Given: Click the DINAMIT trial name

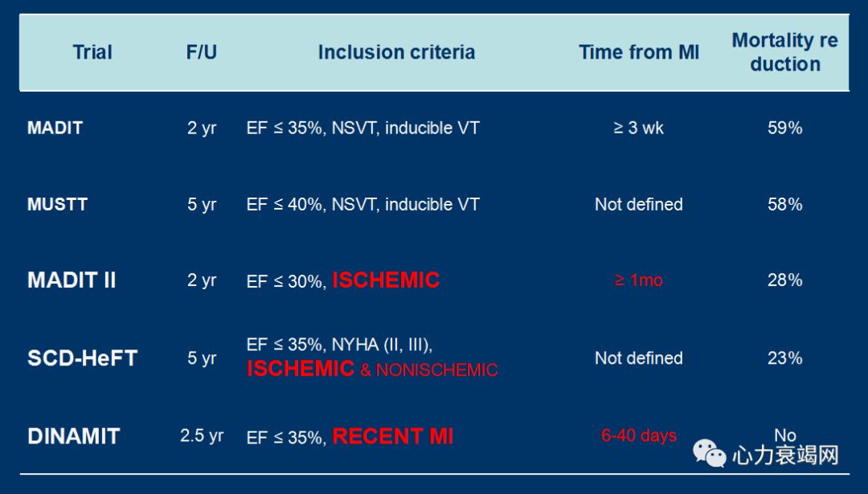Looking at the screenshot, I should [73, 436].
